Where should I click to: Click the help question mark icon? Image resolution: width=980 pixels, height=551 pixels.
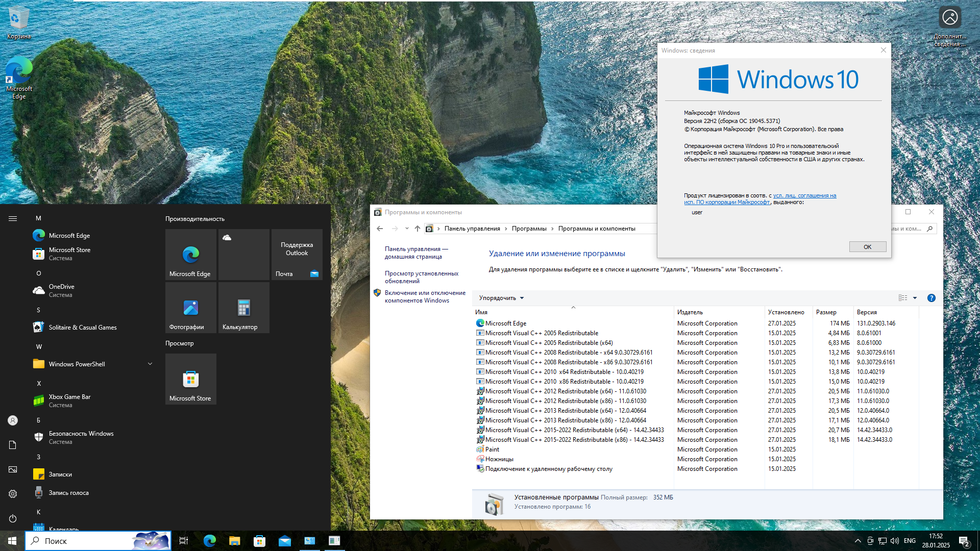tap(931, 298)
